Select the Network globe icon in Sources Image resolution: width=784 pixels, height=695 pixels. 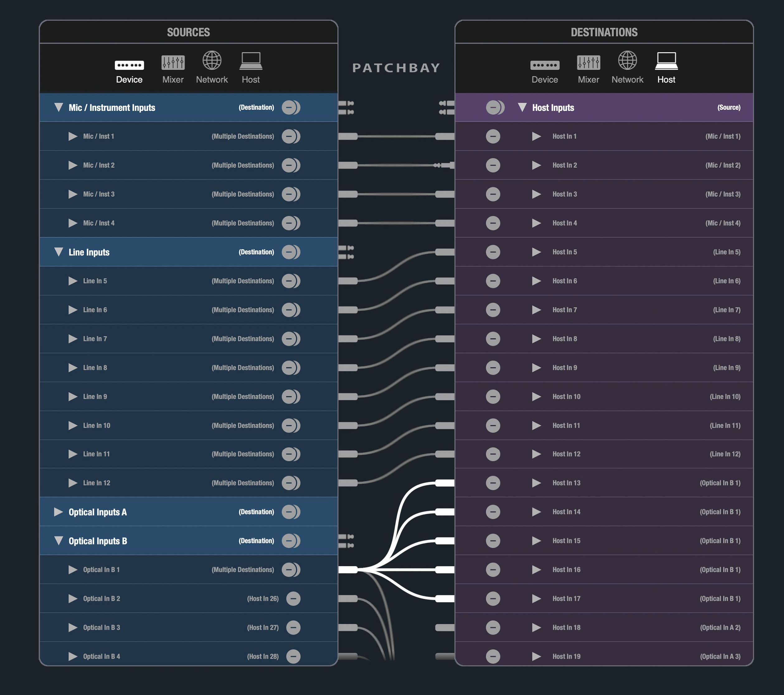[212, 60]
